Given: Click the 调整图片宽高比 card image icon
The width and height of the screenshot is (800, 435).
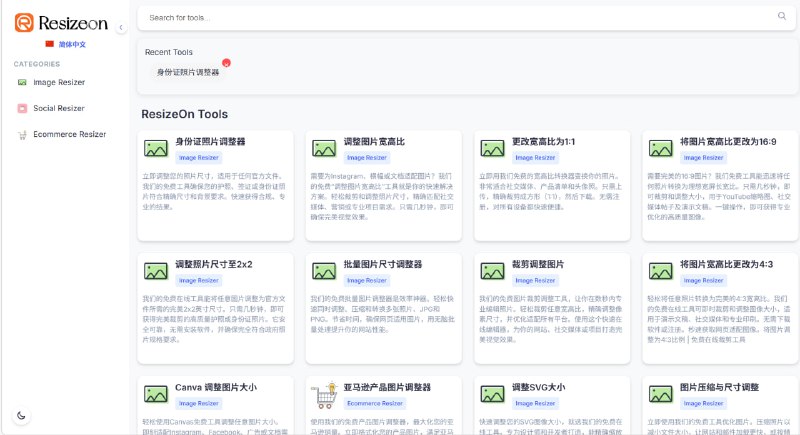Looking at the screenshot, I should [324, 148].
